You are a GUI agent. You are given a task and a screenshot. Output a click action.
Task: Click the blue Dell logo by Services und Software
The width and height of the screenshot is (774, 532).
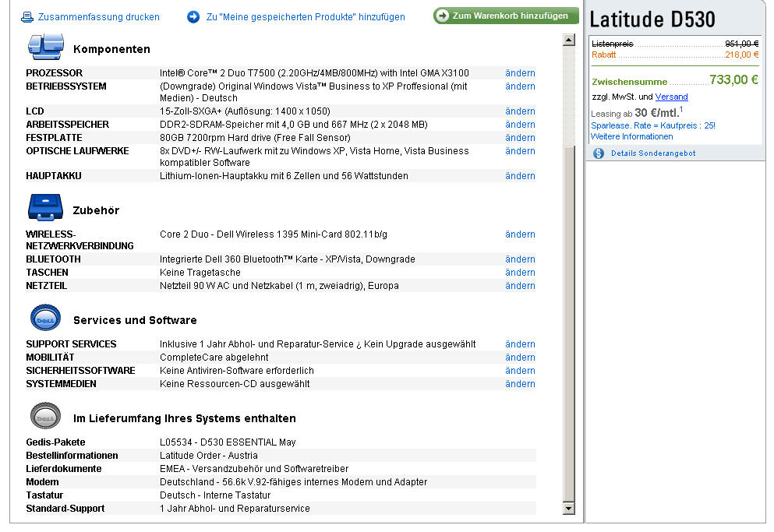pos(45,317)
